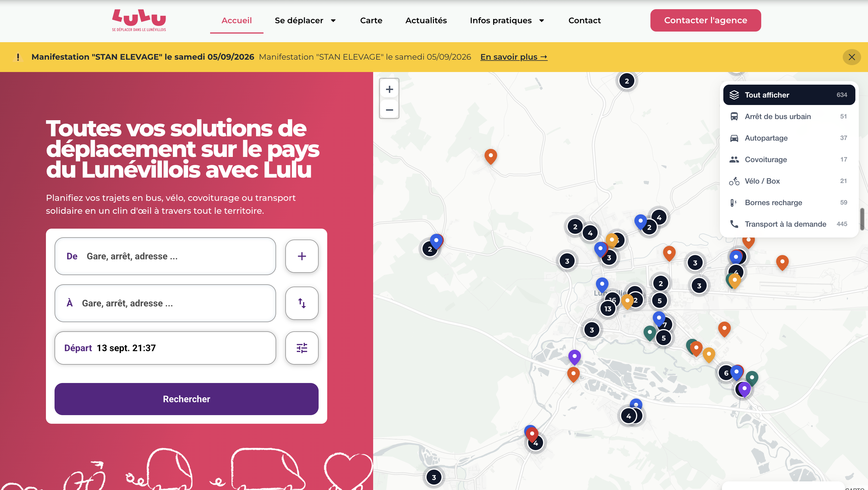Toggle the Autopartage filter
This screenshot has width=868, height=490.
pyautogui.click(x=789, y=138)
